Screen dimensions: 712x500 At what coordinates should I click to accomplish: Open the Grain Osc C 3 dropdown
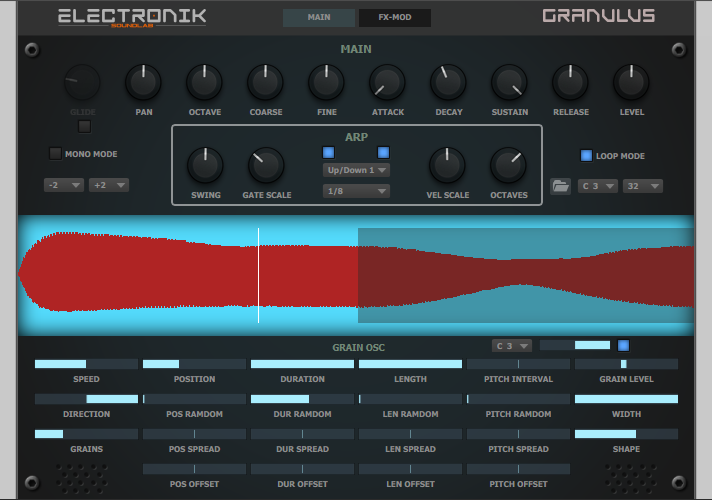coord(512,346)
